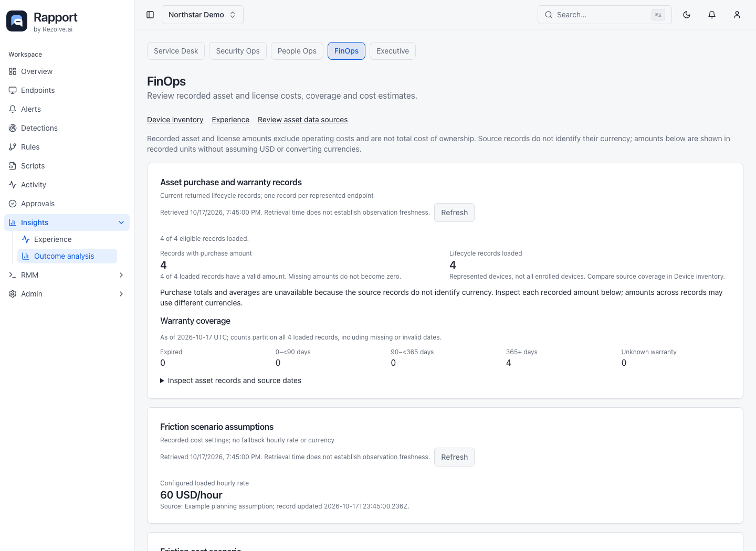The height and width of the screenshot is (551, 756).
Task: Open the Device inventory link
Action: click(175, 120)
